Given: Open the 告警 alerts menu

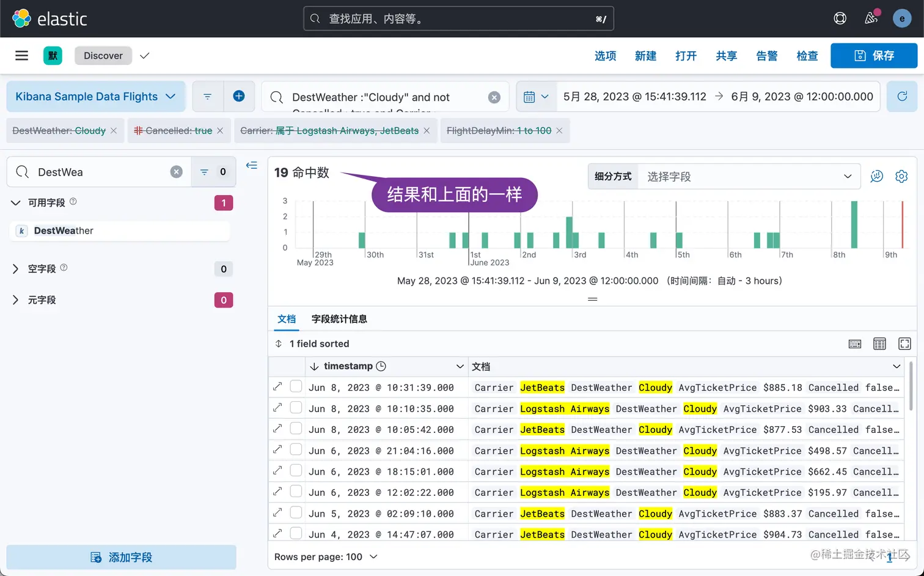Looking at the screenshot, I should (767, 56).
